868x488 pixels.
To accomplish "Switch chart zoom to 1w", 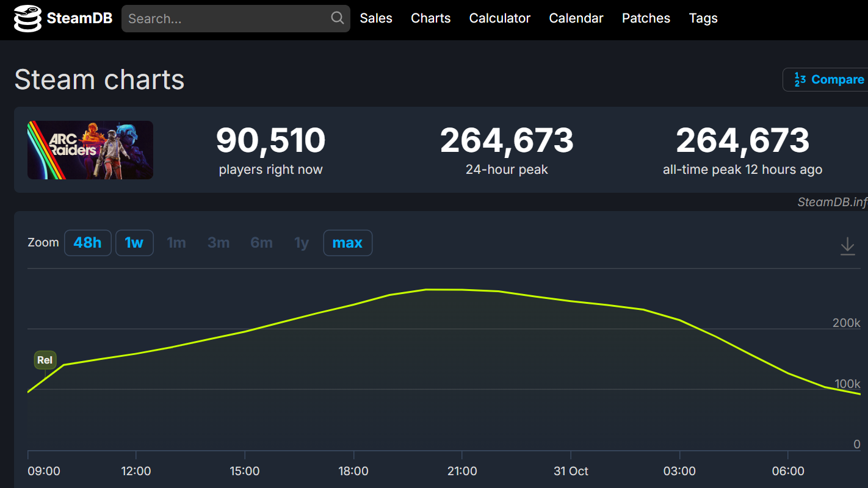I will 134,243.
